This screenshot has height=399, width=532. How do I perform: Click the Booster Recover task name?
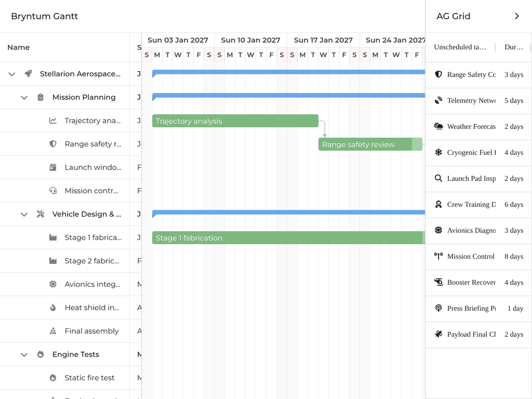coord(471,282)
